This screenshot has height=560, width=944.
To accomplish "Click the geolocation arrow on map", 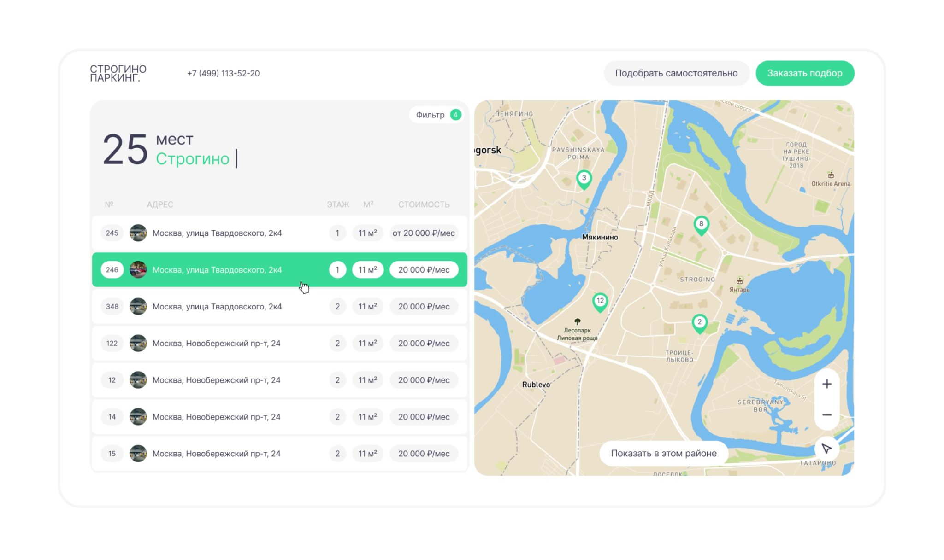I will click(x=826, y=448).
